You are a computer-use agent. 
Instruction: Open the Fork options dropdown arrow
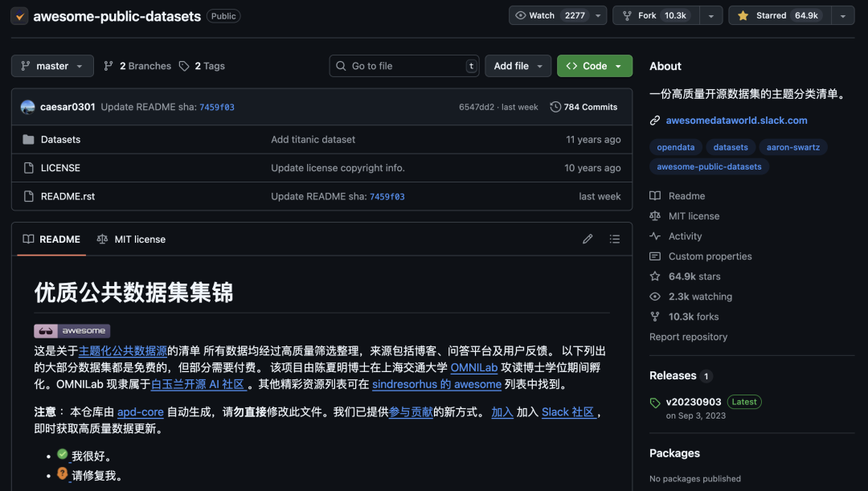[x=710, y=15]
